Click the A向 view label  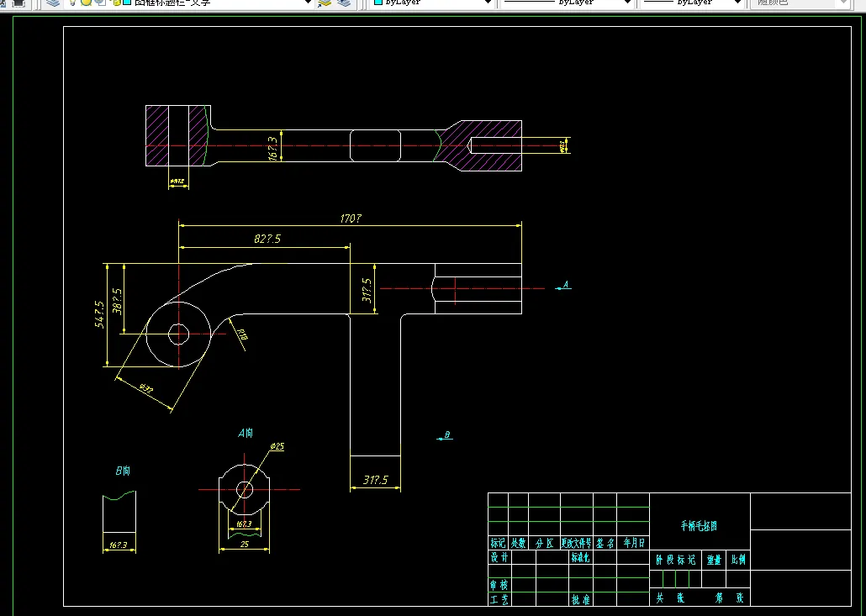pos(246,434)
